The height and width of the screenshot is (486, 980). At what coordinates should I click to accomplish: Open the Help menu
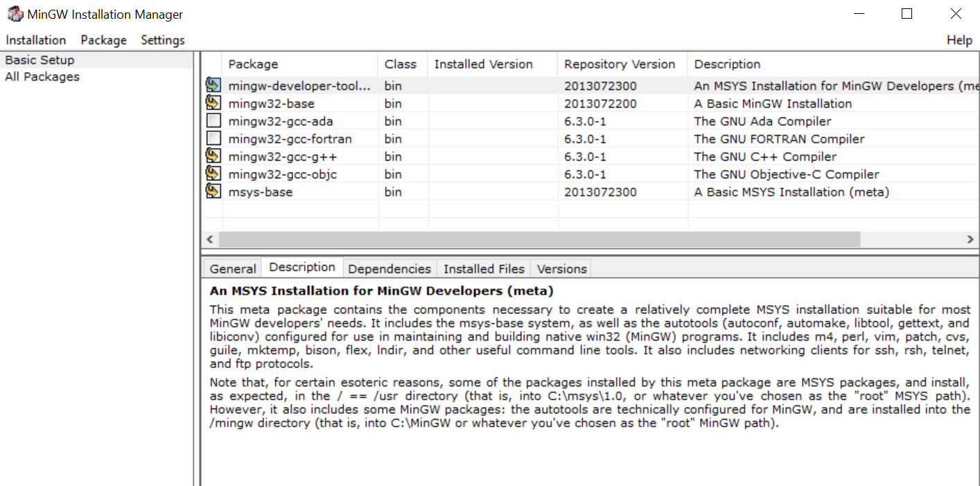coord(959,40)
